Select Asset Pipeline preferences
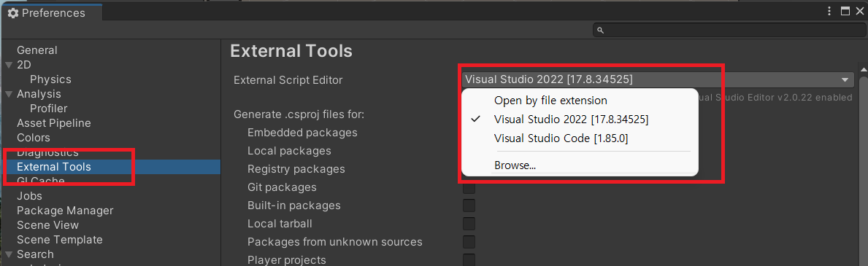 [x=54, y=122]
